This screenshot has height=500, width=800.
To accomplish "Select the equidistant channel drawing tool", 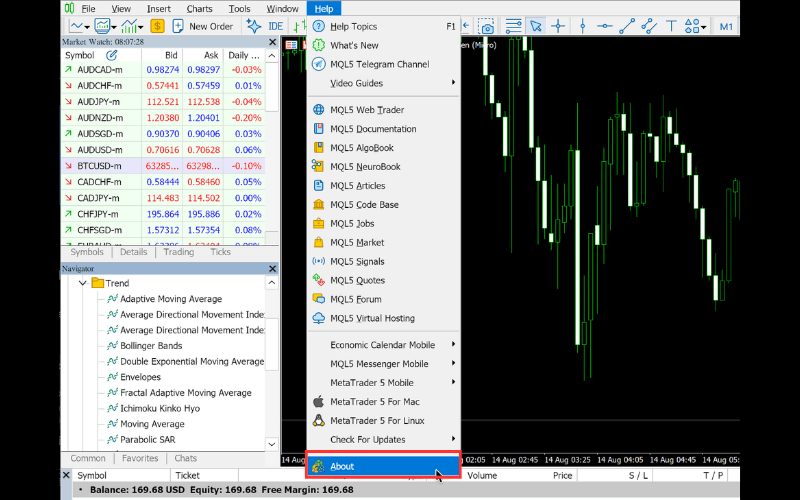I will [649, 26].
